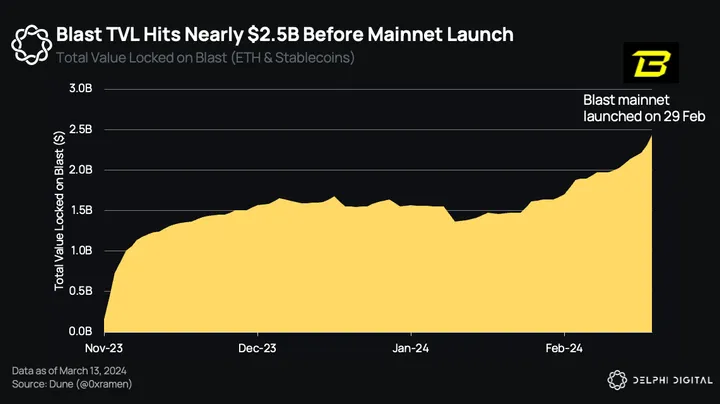Click the rotated y-axis title text
The width and height of the screenshot is (720, 404).
(x=60, y=210)
